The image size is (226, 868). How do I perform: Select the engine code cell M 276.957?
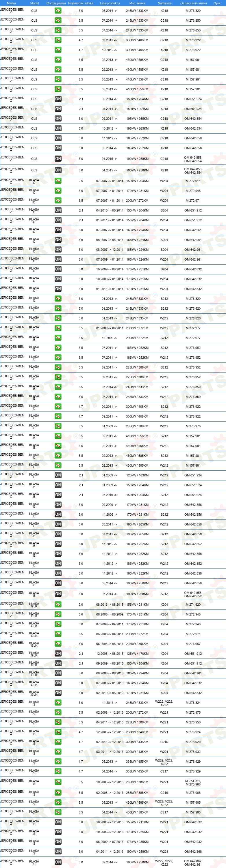point(193,643)
